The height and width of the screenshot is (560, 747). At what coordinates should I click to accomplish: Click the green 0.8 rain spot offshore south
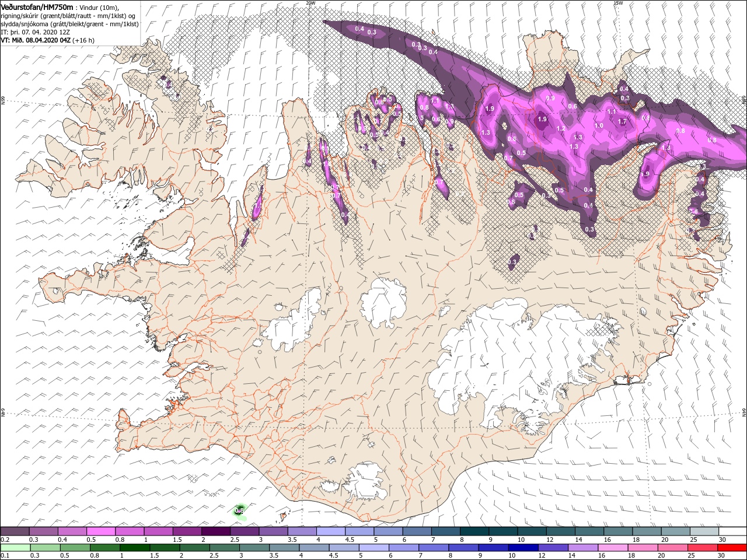[239, 510]
